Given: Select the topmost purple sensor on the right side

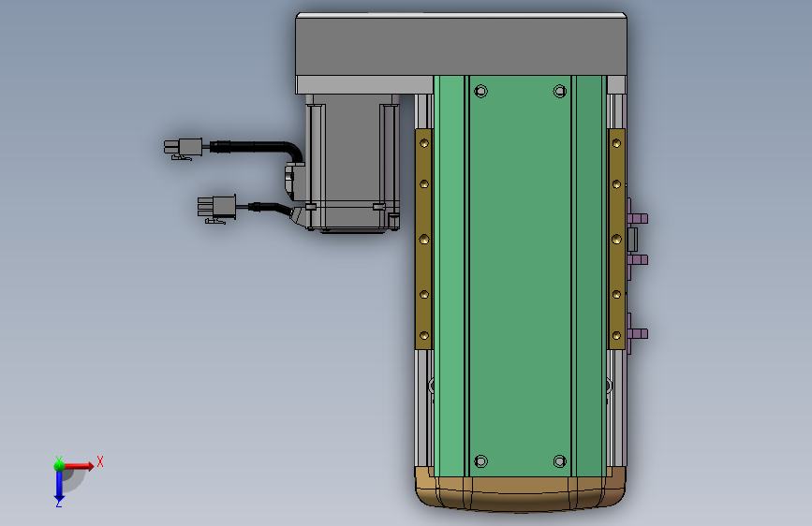Looking at the screenshot, I should [x=637, y=218].
